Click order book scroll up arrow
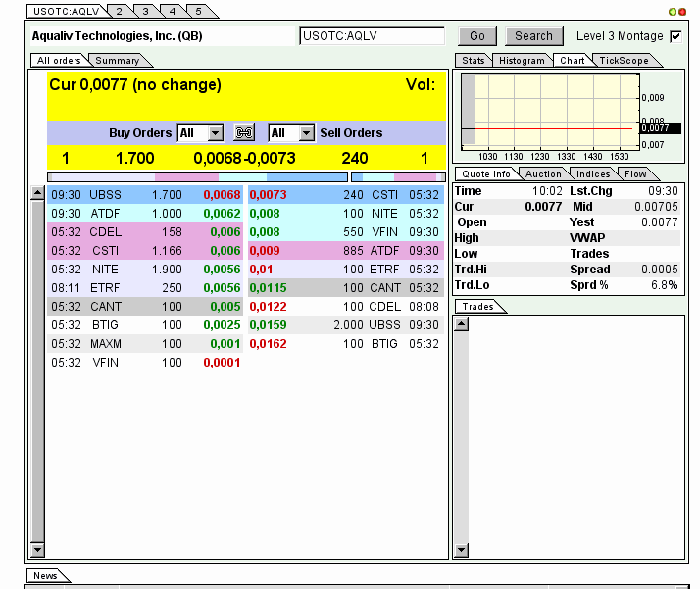Viewport: 700px width, 589px height. pos(37,193)
